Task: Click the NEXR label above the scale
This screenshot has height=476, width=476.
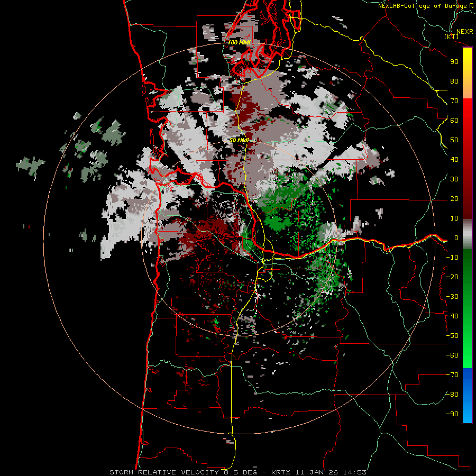Action: tap(465, 32)
